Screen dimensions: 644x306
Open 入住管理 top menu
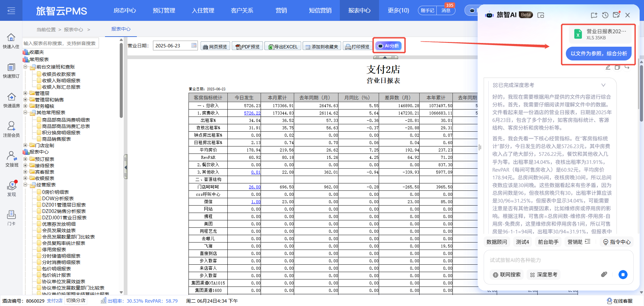tap(203, 10)
